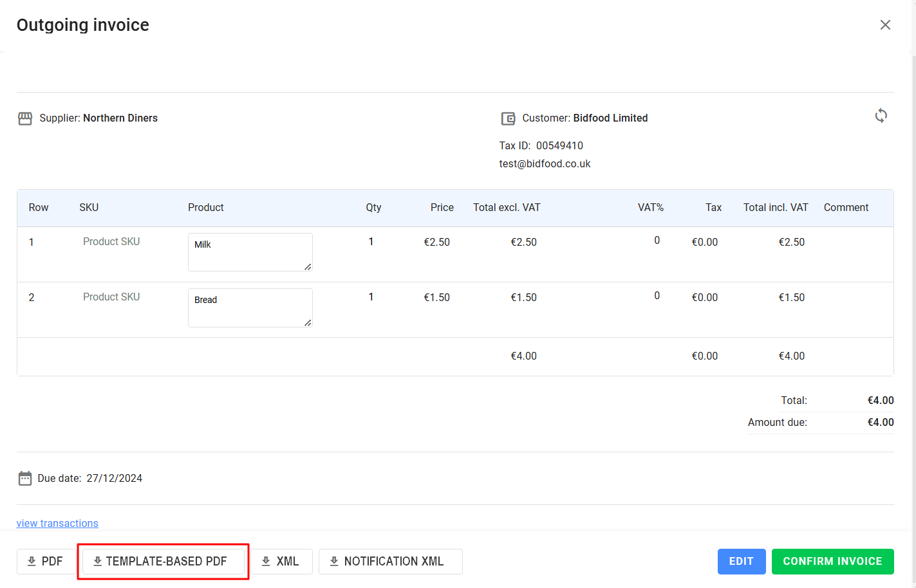Close the Outgoing invoice dialog
The width and height of the screenshot is (916, 588).
(x=885, y=24)
